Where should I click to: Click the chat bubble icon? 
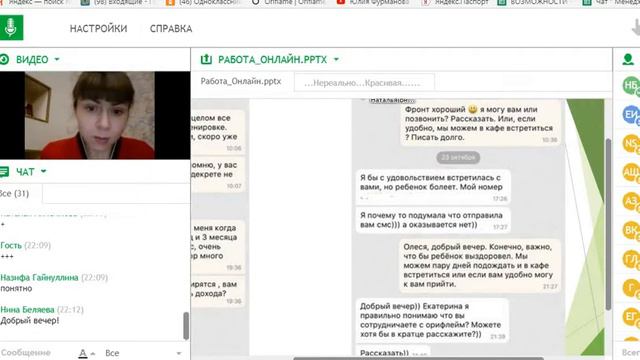coord(4,171)
